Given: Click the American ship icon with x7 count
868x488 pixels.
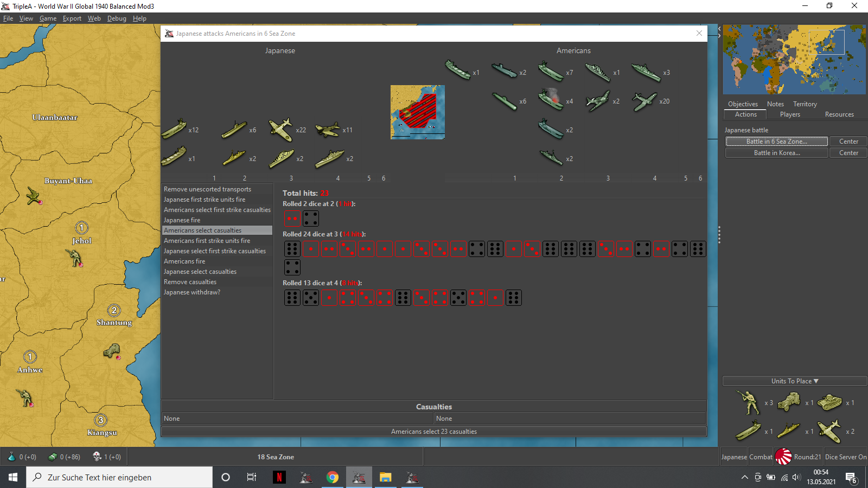Looking at the screenshot, I should click(x=551, y=72).
